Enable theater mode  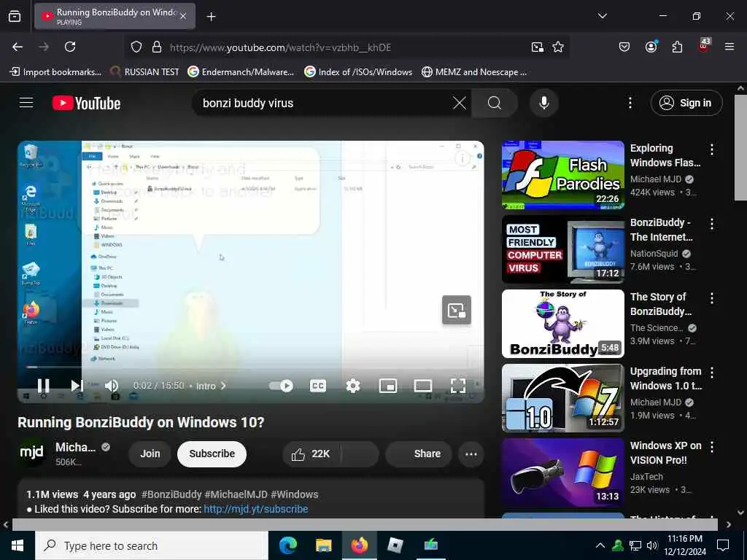(x=423, y=386)
